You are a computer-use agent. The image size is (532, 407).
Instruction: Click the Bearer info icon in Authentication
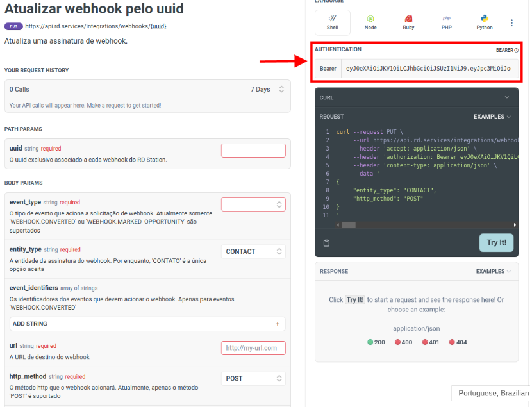(x=517, y=50)
